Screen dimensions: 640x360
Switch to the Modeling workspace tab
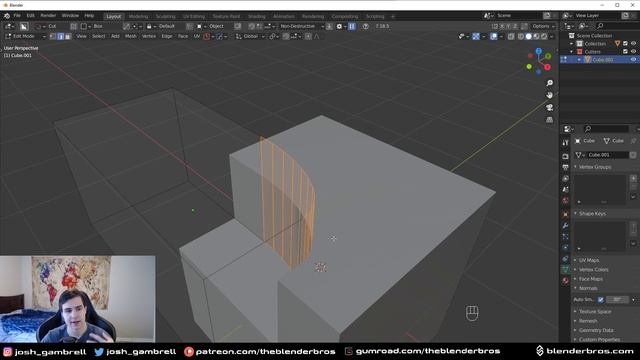click(x=138, y=16)
